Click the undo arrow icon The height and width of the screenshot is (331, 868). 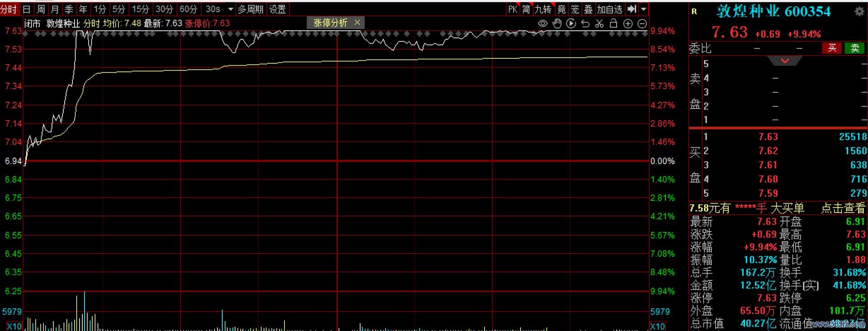[x=585, y=24]
